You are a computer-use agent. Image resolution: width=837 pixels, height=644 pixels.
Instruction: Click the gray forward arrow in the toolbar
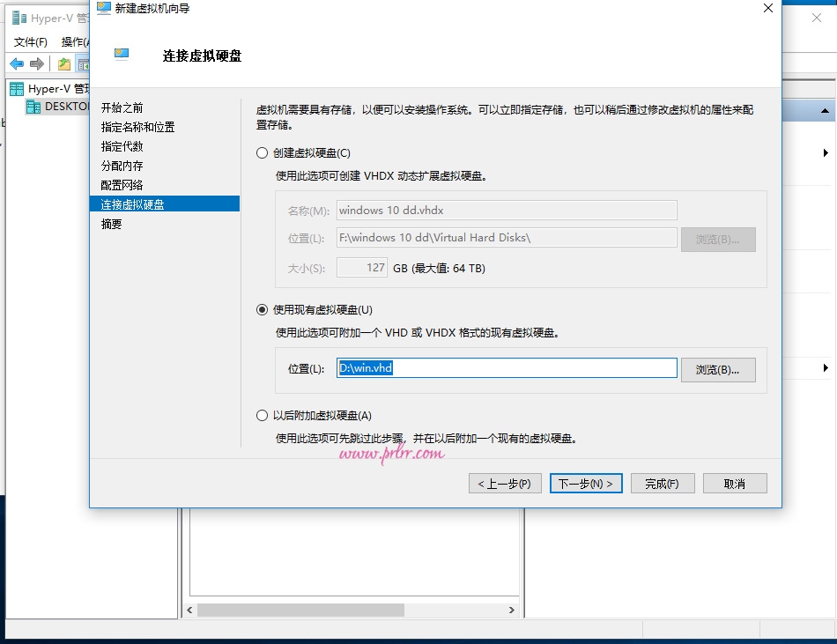pos(35,63)
